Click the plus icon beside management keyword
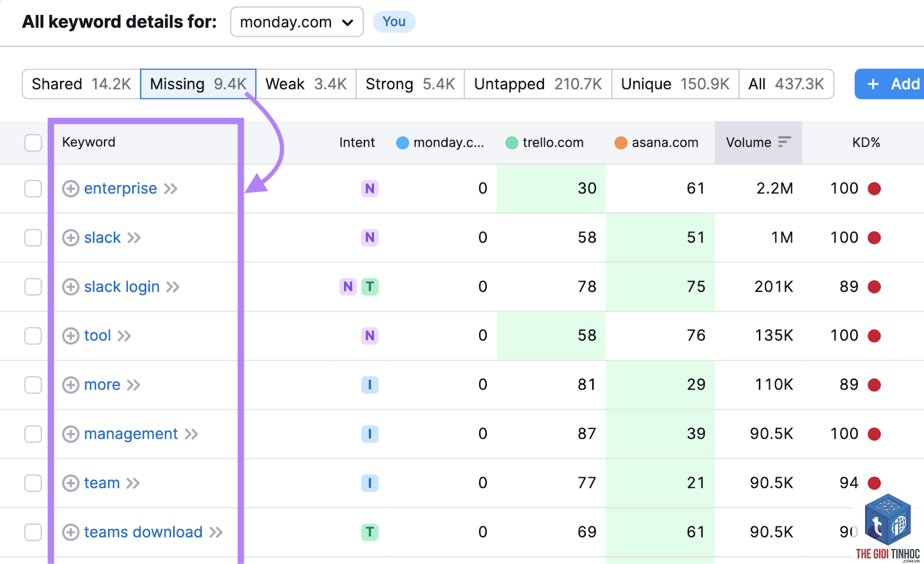924x564 pixels. (x=70, y=434)
